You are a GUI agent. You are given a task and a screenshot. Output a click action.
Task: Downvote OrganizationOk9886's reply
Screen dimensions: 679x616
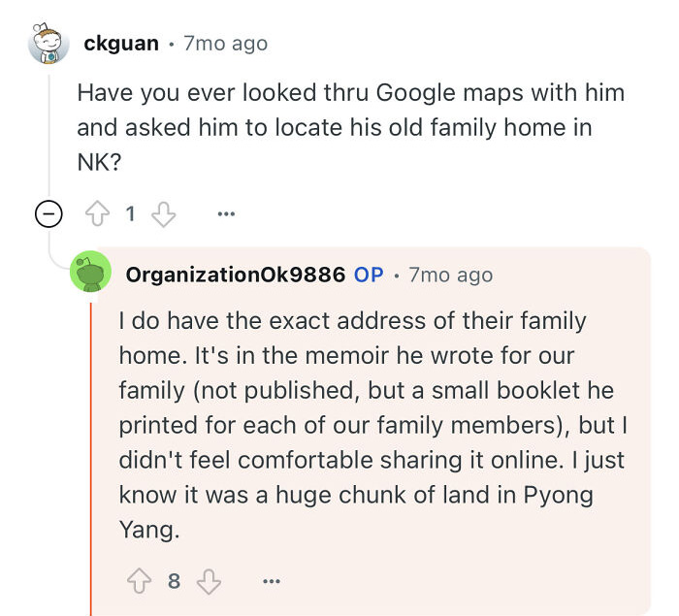point(209,581)
